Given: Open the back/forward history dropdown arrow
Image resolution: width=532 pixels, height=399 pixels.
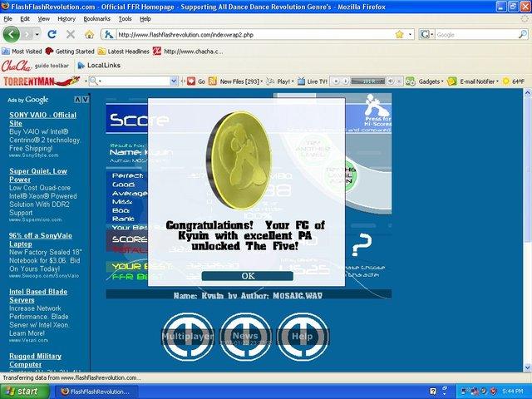Looking at the screenshot, I should point(37,35).
